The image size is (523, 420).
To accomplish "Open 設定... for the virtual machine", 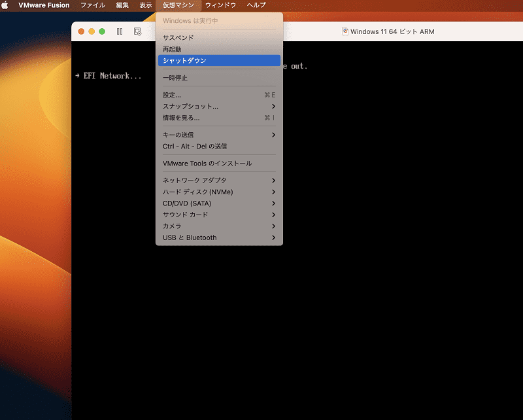I will click(219, 95).
